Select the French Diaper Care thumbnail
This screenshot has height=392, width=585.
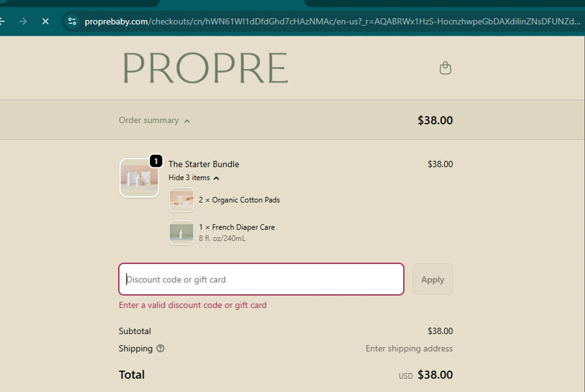tap(181, 232)
